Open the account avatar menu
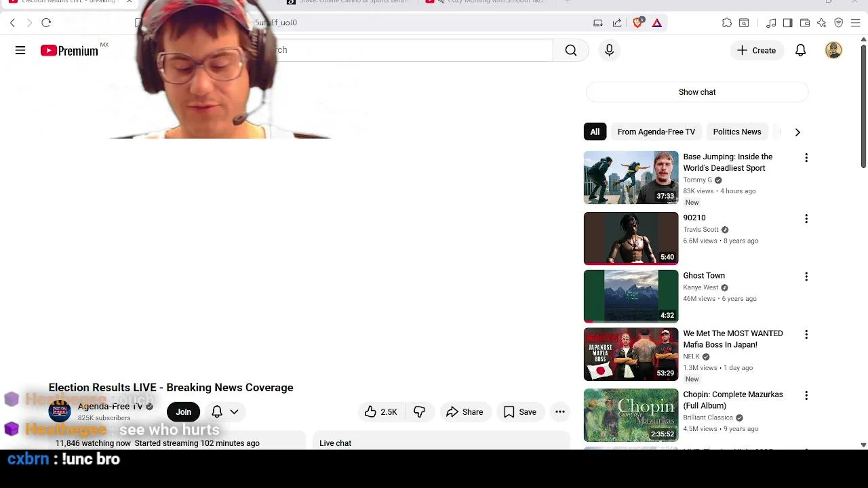The width and height of the screenshot is (868, 488). coord(833,50)
